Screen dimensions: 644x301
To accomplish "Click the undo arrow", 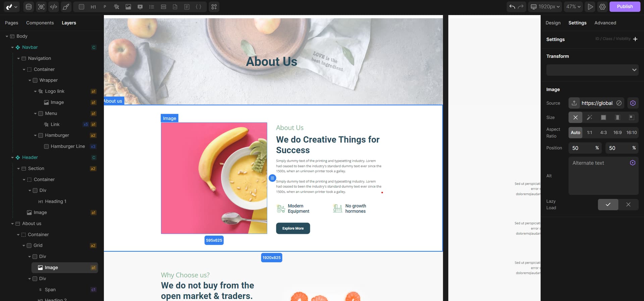I will 512,7.
